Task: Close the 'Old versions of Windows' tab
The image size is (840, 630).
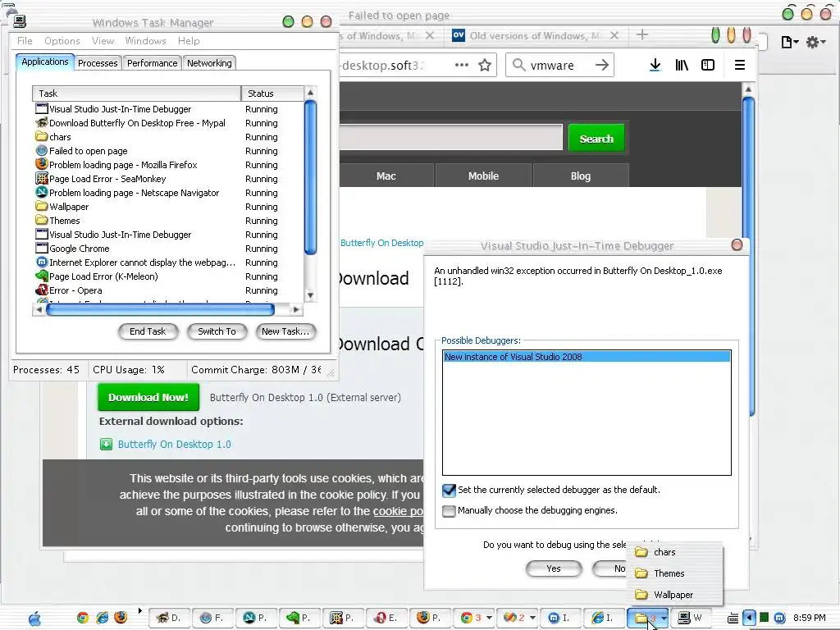Action: (614, 35)
